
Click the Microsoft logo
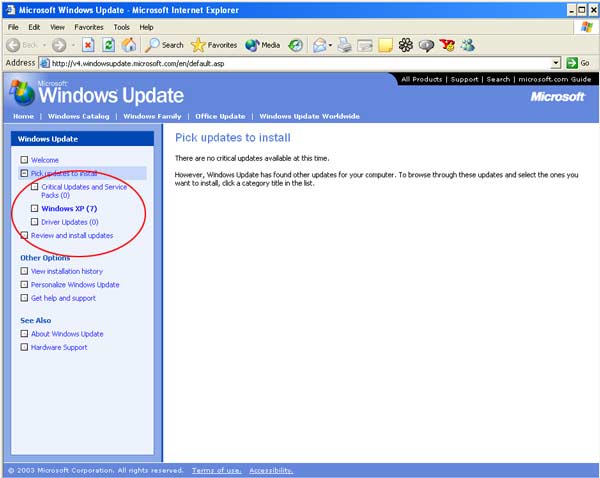click(558, 96)
